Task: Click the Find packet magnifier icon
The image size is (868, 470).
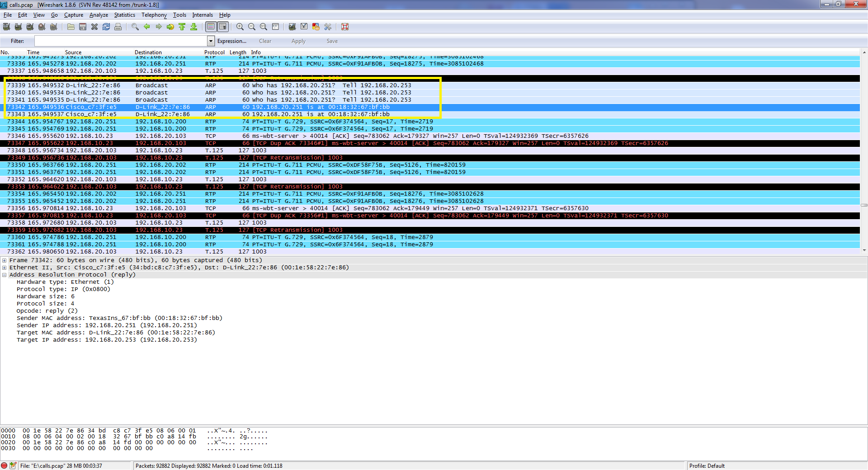Action: point(135,27)
